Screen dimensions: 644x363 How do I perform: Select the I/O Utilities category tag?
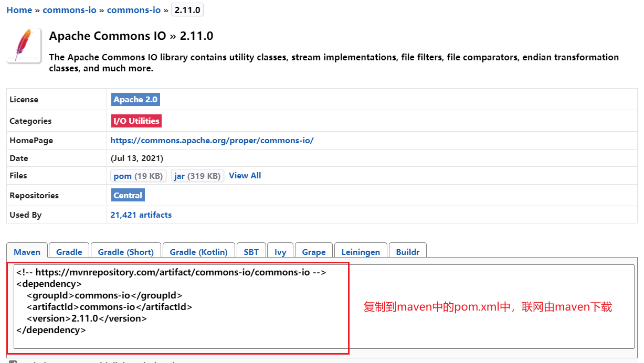click(136, 121)
